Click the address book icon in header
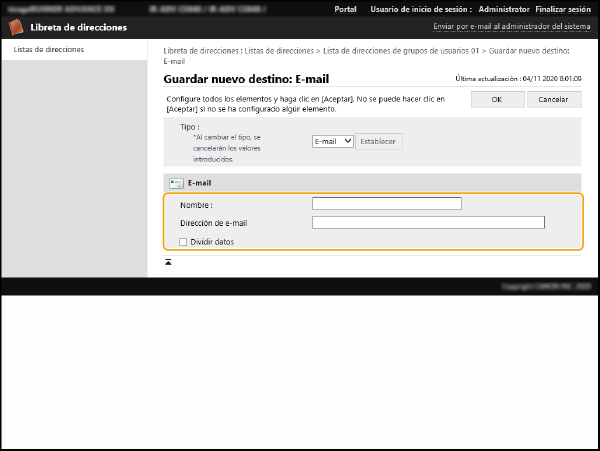The image size is (600, 451). [x=16, y=28]
